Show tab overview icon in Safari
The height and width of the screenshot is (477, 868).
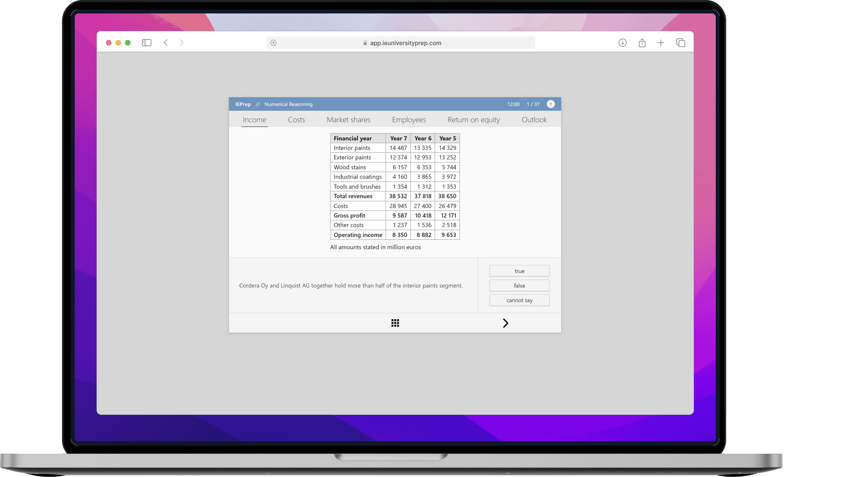[x=681, y=43]
